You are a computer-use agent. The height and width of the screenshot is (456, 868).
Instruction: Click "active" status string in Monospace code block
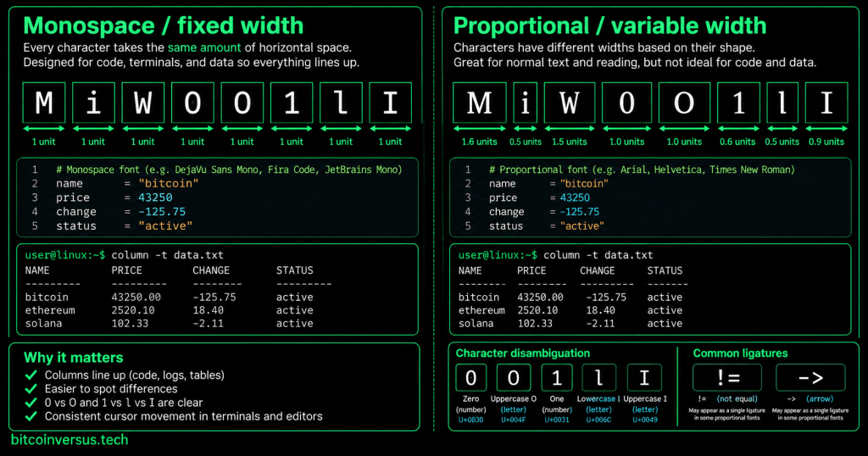(x=165, y=225)
